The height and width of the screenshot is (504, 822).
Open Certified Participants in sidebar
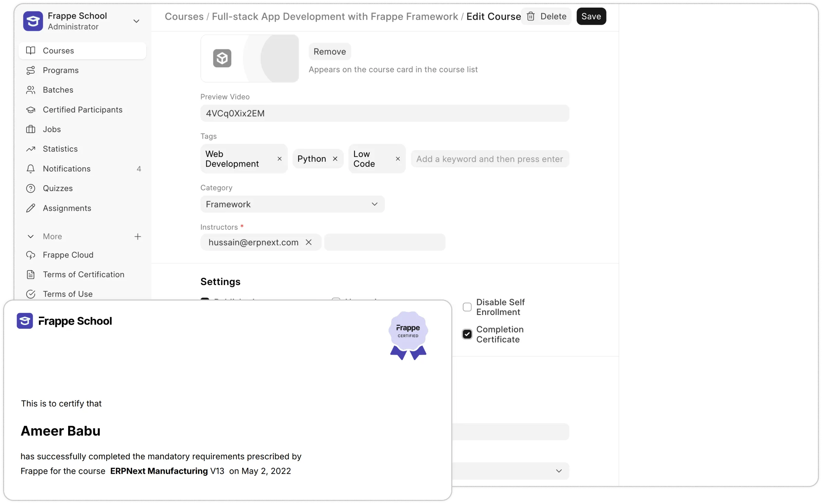[x=82, y=109]
